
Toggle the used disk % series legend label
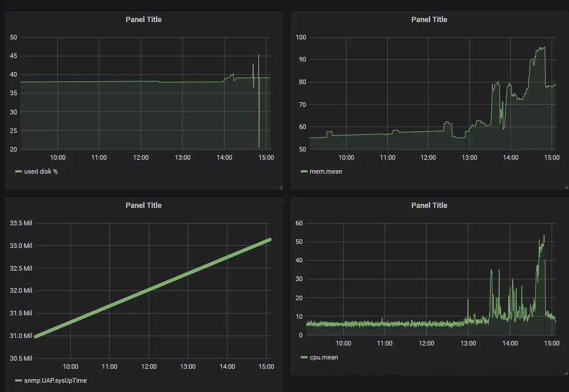click(41, 171)
